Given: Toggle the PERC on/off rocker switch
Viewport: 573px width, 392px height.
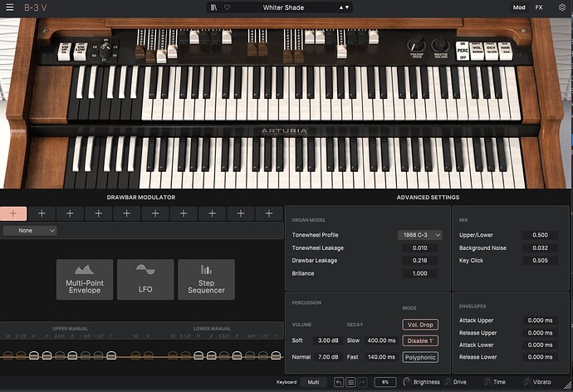Looking at the screenshot, I should pyautogui.click(x=463, y=51).
